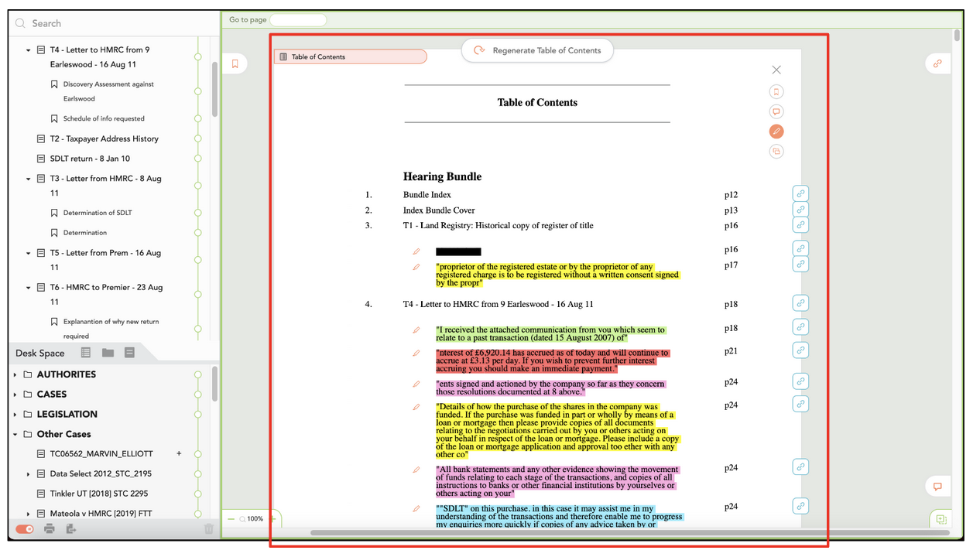Switch to the Desk Space tab

tap(40, 353)
